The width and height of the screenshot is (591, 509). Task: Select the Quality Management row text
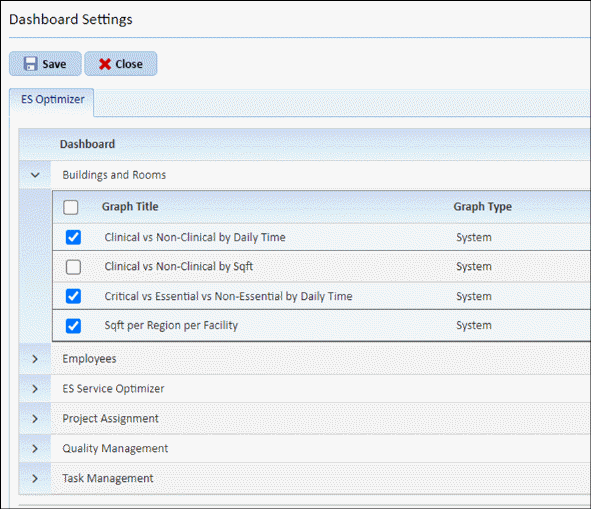[115, 448]
